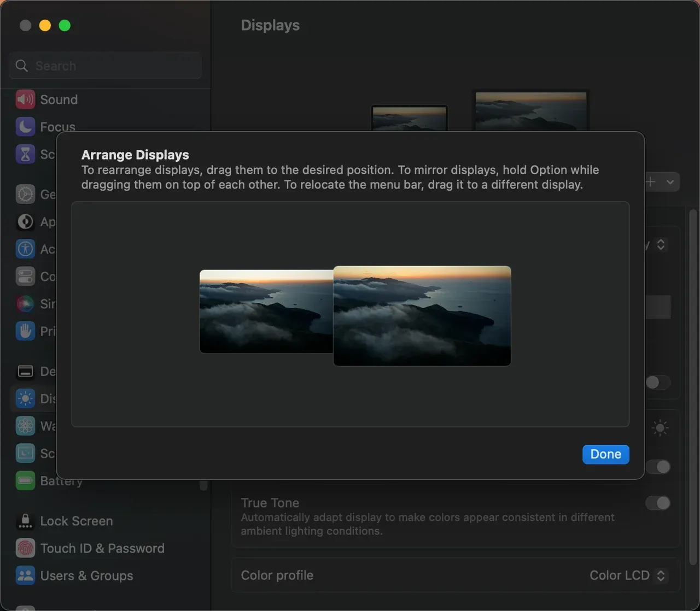Click the brightness slider sun icon
The height and width of the screenshot is (611, 700).
(x=660, y=428)
